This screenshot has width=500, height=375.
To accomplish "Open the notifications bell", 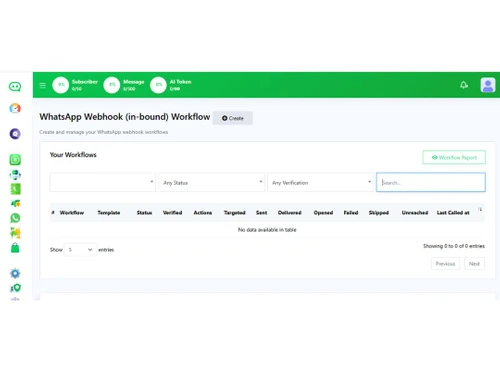I will 464,85.
